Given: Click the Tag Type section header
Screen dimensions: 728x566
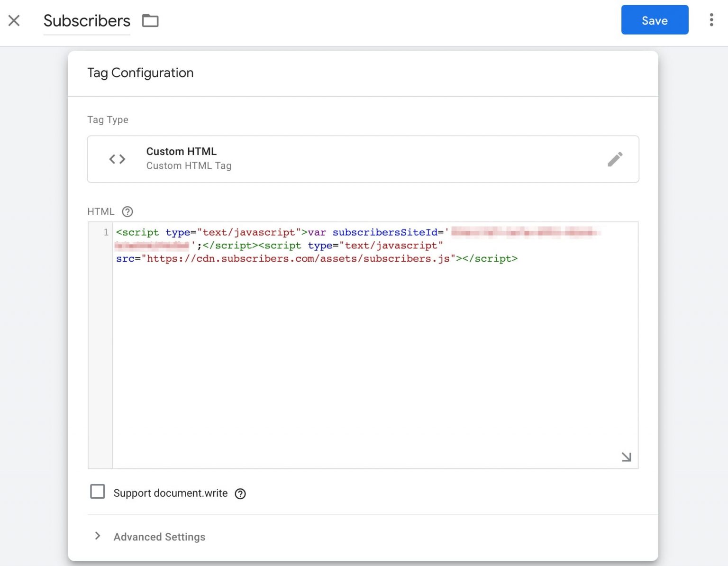Looking at the screenshot, I should coord(108,119).
